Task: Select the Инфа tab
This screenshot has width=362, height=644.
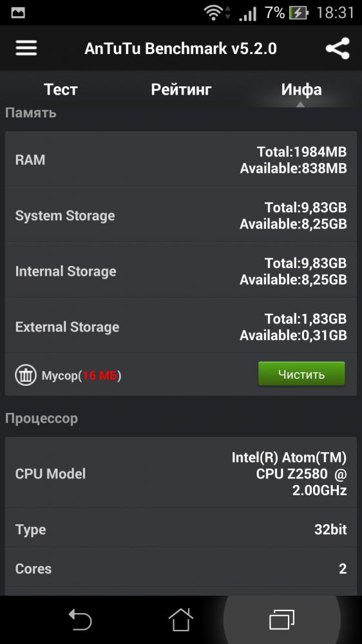Action: [301, 89]
